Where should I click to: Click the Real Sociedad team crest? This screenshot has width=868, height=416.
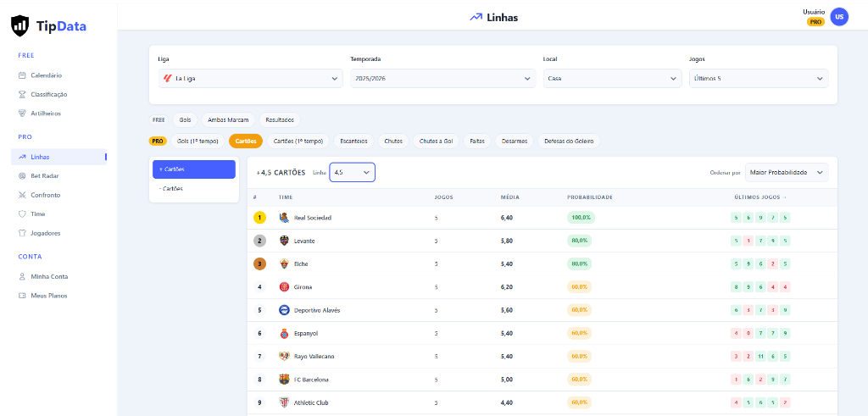click(284, 218)
